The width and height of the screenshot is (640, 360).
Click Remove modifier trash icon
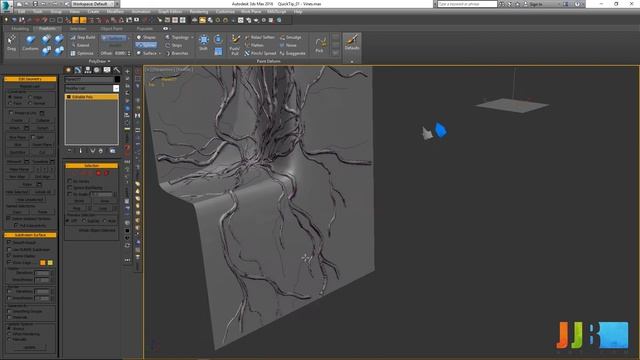pyautogui.click(x=101, y=151)
